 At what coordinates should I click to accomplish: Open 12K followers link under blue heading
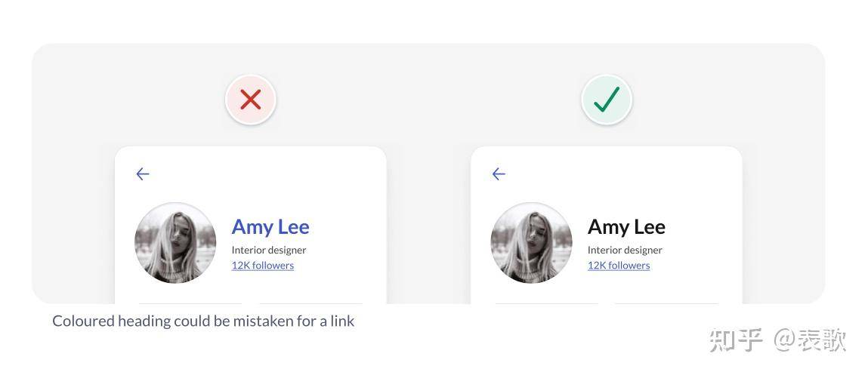(x=262, y=266)
